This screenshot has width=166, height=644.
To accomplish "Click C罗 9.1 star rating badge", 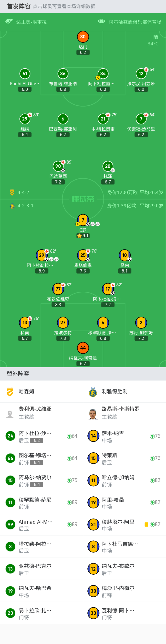I will (x=83, y=236).
